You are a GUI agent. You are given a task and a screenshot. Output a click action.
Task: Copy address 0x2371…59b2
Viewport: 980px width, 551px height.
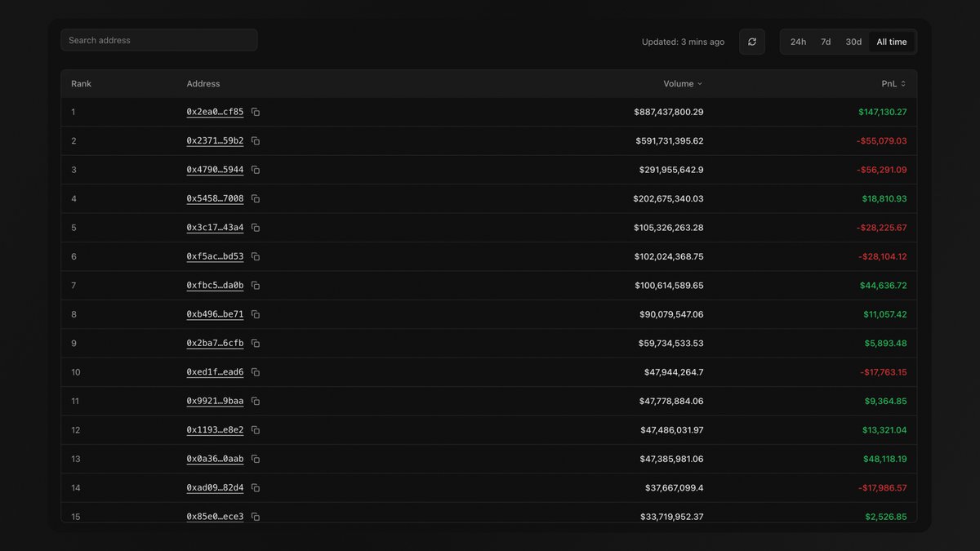[254, 140]
